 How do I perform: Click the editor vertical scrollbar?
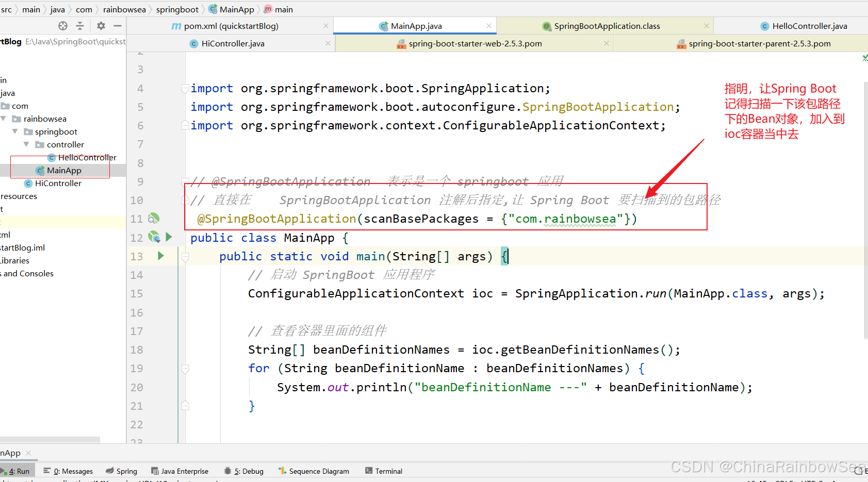click(865, 206)
